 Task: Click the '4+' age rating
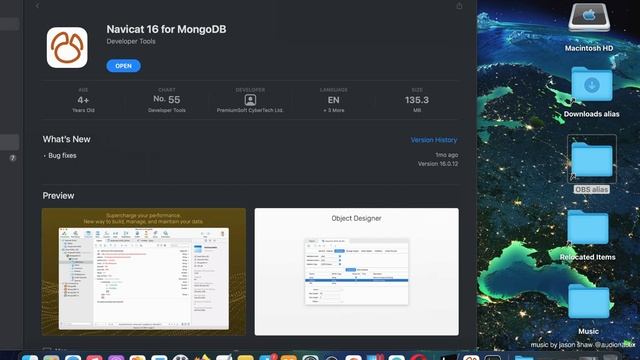pyautogui.click(x=83, y=100)
